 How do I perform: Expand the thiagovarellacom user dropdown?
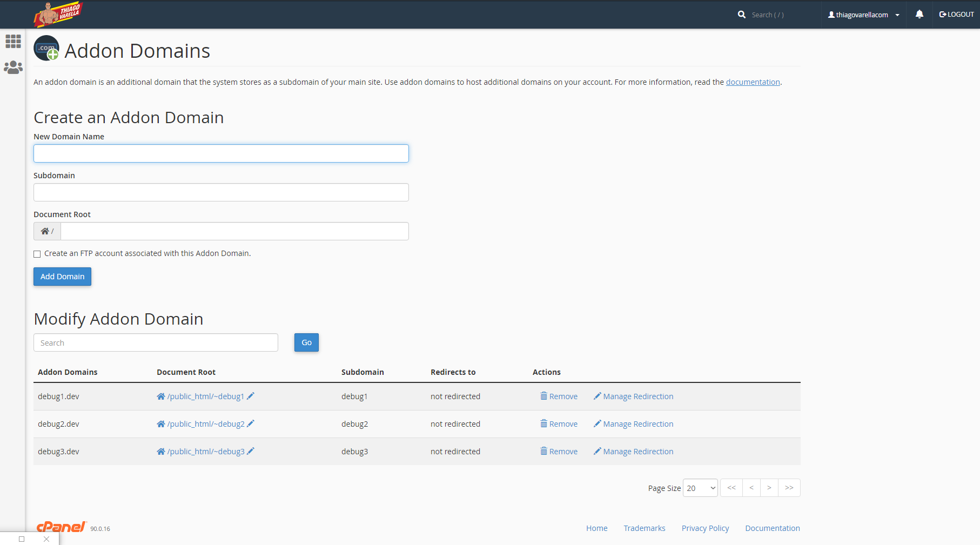(x=863, y=15)
